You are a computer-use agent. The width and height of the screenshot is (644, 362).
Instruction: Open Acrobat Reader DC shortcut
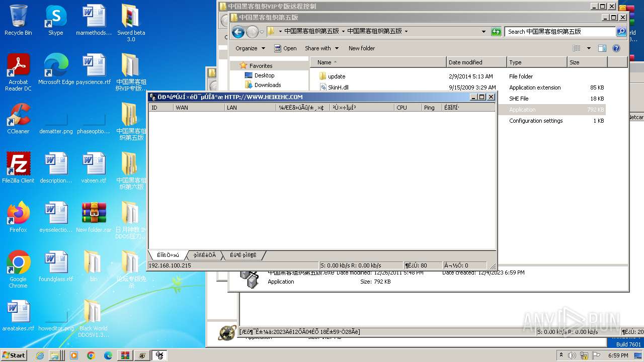pos(18,72)
